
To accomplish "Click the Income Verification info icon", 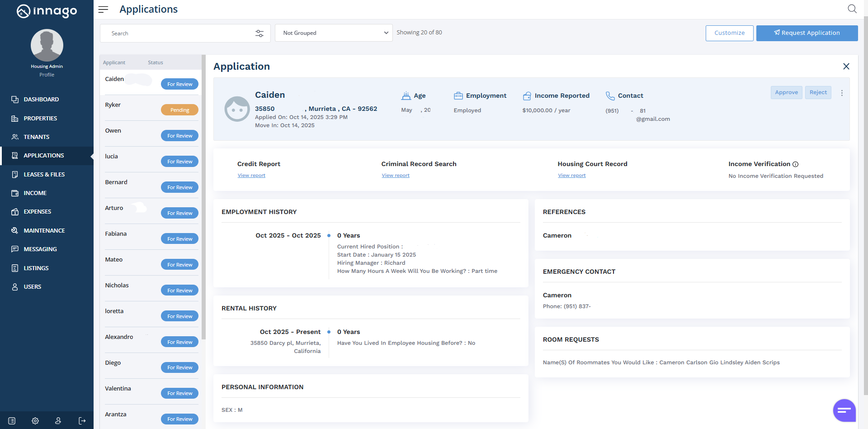I will tap(795, 164).
